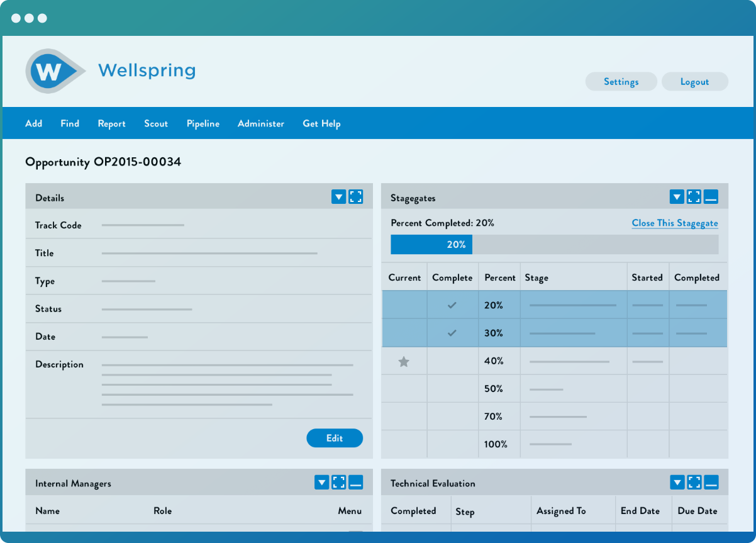756x543 pixels.
Task: Toggle the complete checkmark for 30% stage
Action: (x=452, y=333)
